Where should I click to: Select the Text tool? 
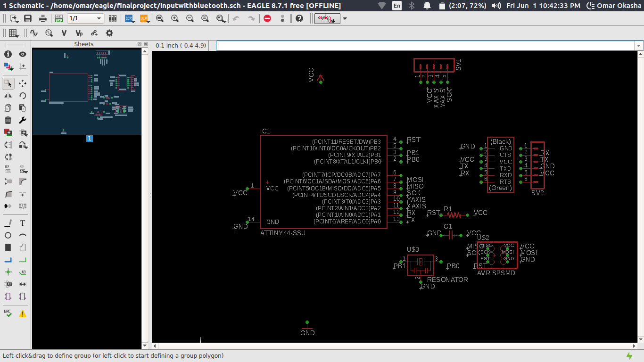coord(23,223)
